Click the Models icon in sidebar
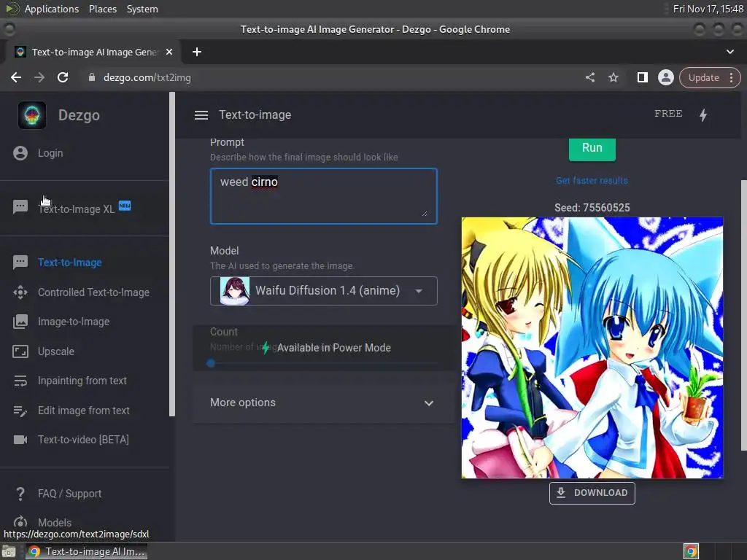 (x=20, y=522)
